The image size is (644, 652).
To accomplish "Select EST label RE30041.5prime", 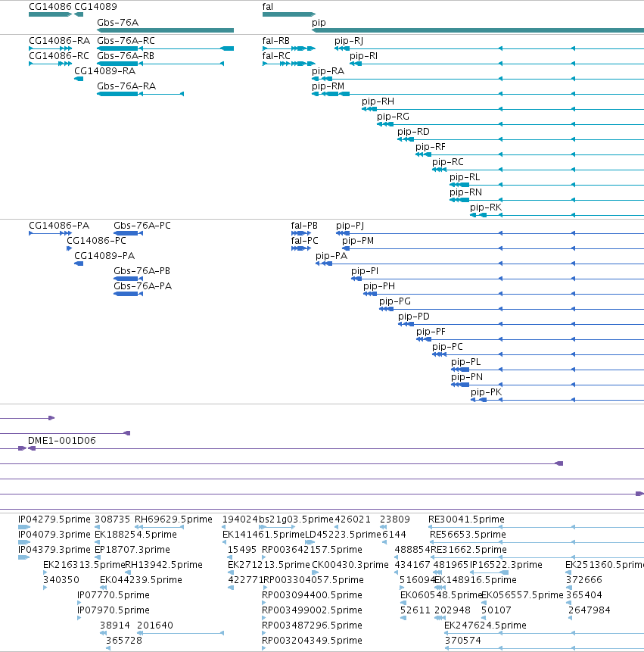I will click(467, 519).
